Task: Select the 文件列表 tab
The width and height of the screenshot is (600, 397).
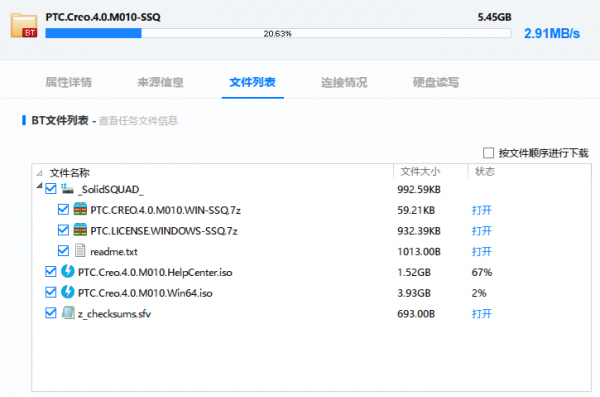Action: click(253, 82)
